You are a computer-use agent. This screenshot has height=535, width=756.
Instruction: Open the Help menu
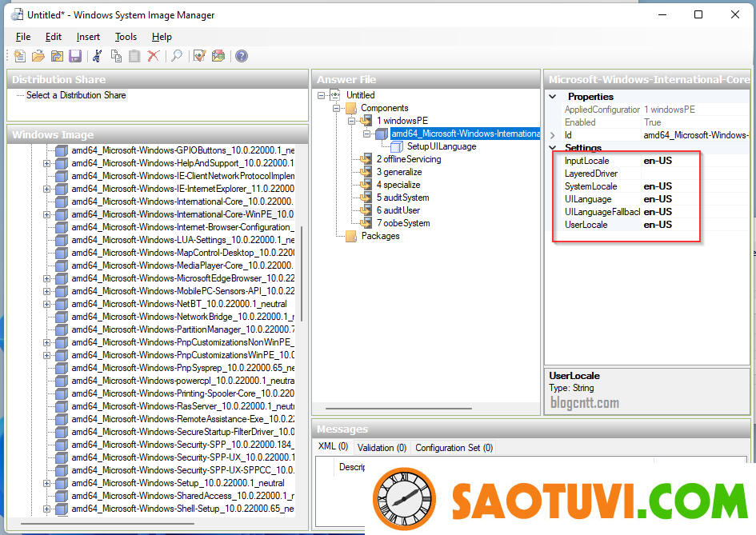162,37
